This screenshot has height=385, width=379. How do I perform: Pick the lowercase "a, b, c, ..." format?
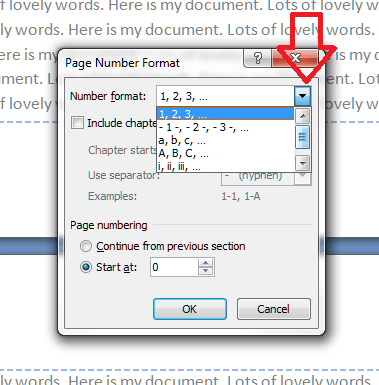pyautogui.click(x=225, y=140)
